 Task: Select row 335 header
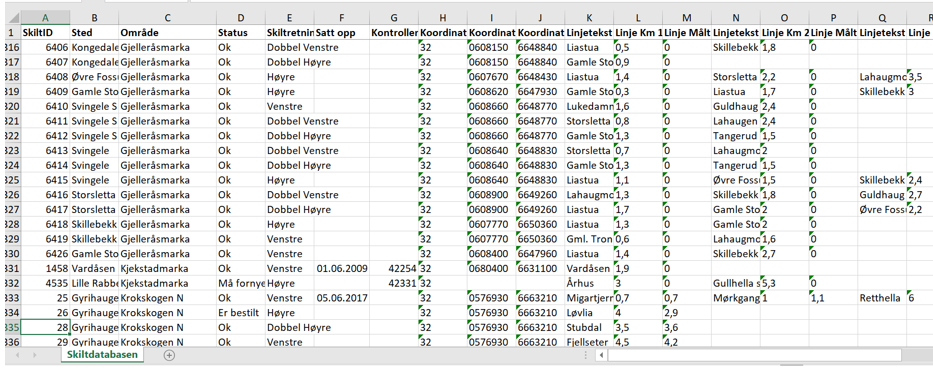(12, 327)
